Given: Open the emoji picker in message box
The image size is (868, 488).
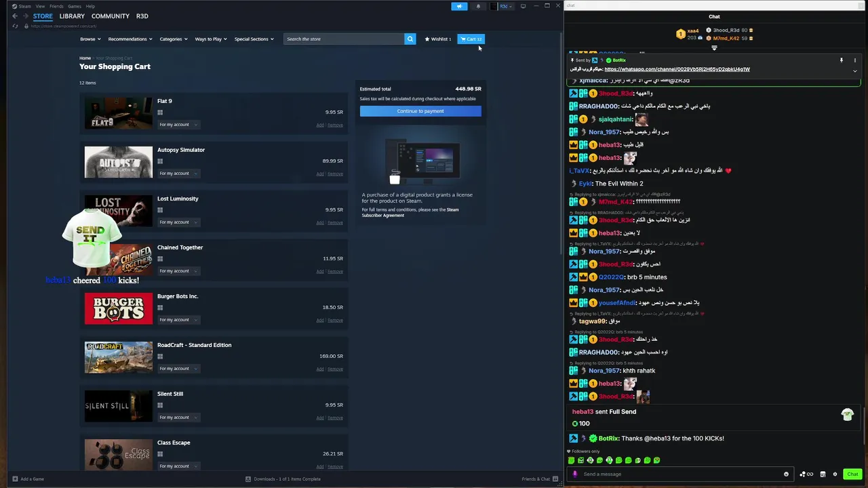Looking at the screenshot, I should pyautogui.click(x=786, y=474).
